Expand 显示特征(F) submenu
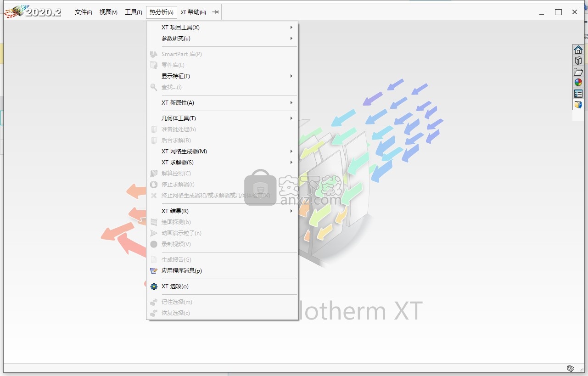This screenshot has width=588, height=376. coord(222,76)
